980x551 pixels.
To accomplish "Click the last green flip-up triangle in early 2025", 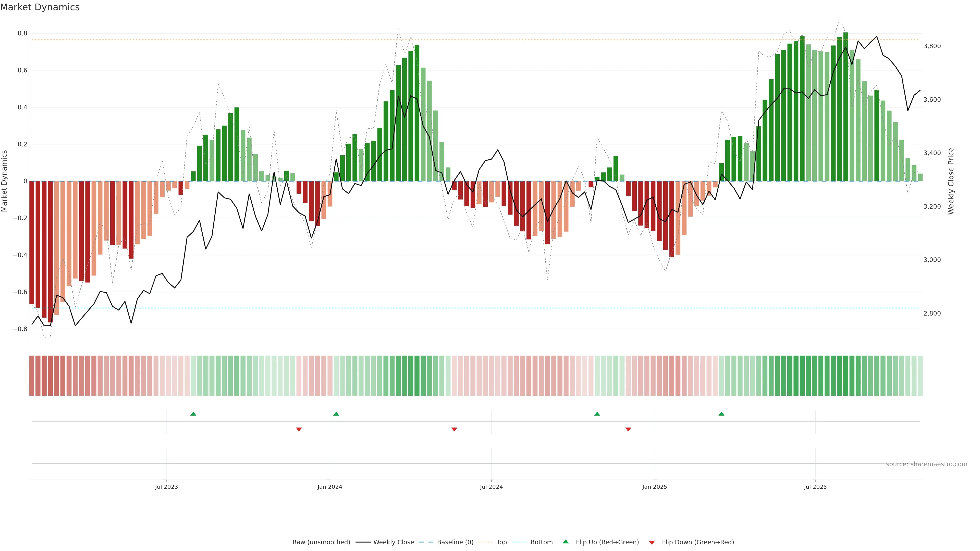I will click(x=721, y=414).
